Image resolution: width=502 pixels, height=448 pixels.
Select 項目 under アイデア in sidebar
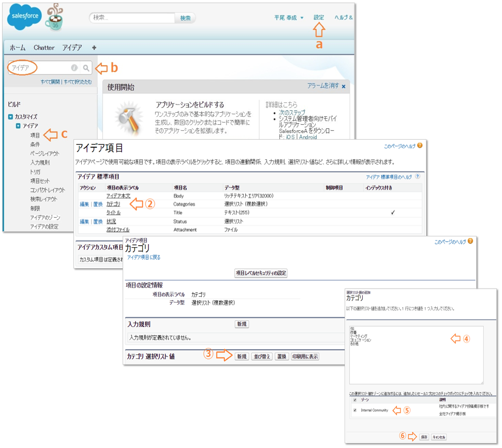(35, 136)
